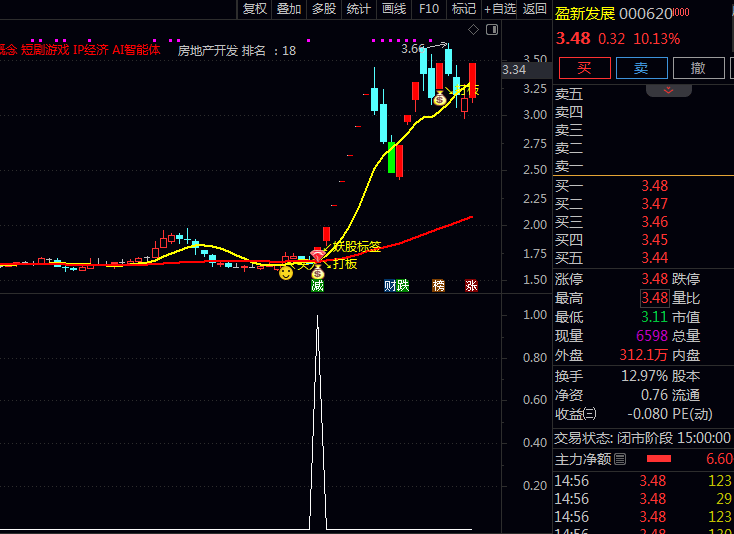The image size is (734, 534).
Task: Click the diamond icon above chart
Action: (x=473, y=30)
